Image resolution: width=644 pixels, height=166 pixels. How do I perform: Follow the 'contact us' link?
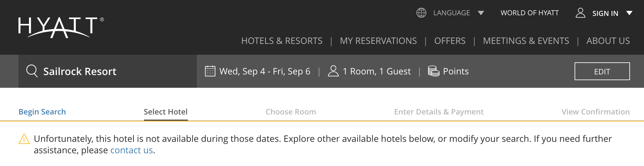(132, 150)
